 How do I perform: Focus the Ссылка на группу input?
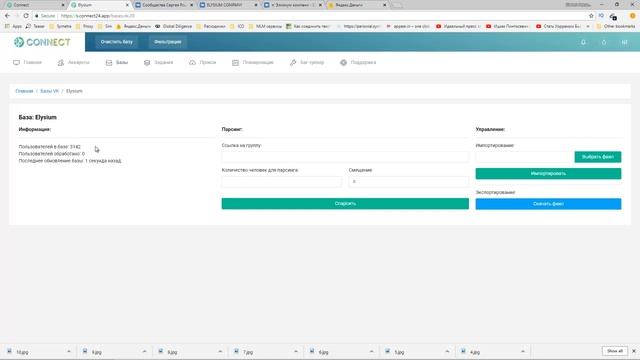[345, 157]
